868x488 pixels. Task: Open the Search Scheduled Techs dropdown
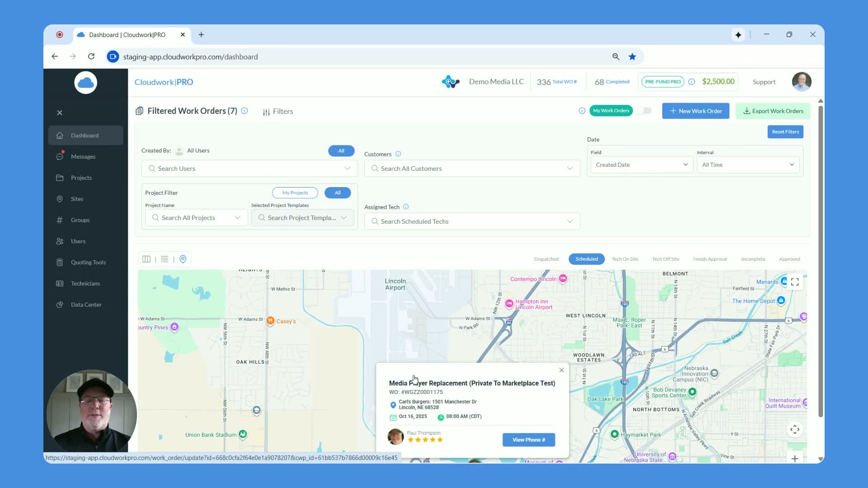point(472,221)
